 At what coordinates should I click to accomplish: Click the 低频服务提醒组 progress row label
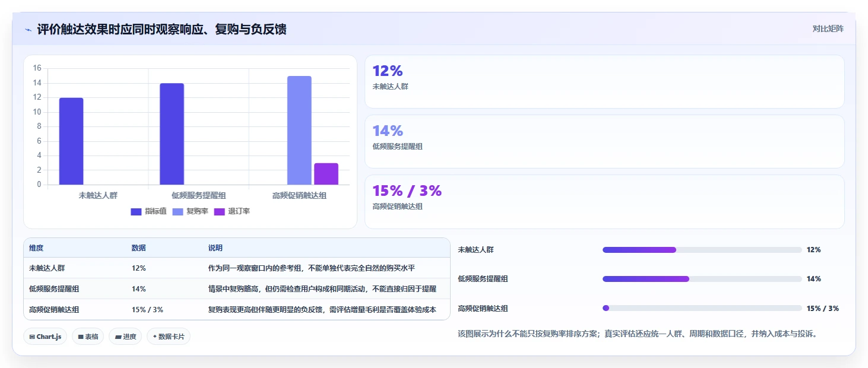(x=483, y=279)
